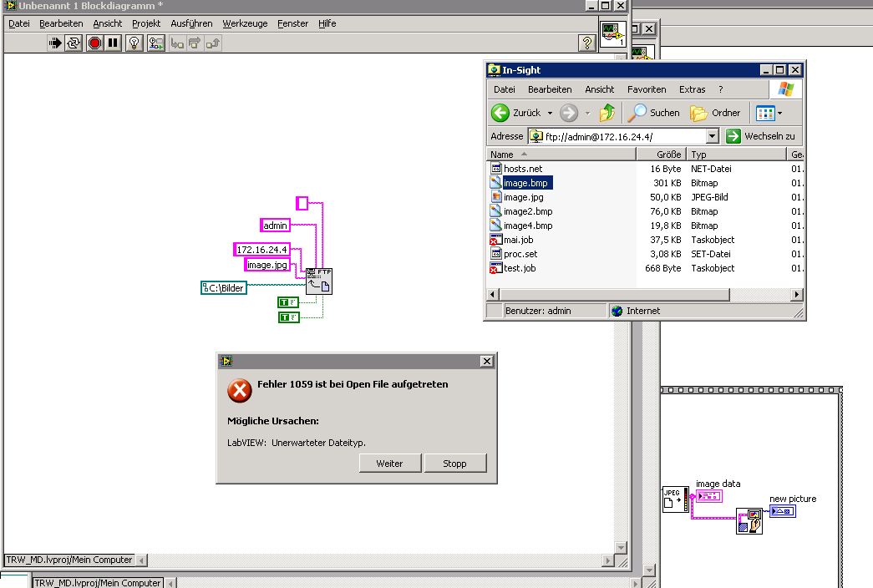The height and width of the screenshot is (588, 873).
Task: Open the Projekt menu
Action: (x=146, y=23)
